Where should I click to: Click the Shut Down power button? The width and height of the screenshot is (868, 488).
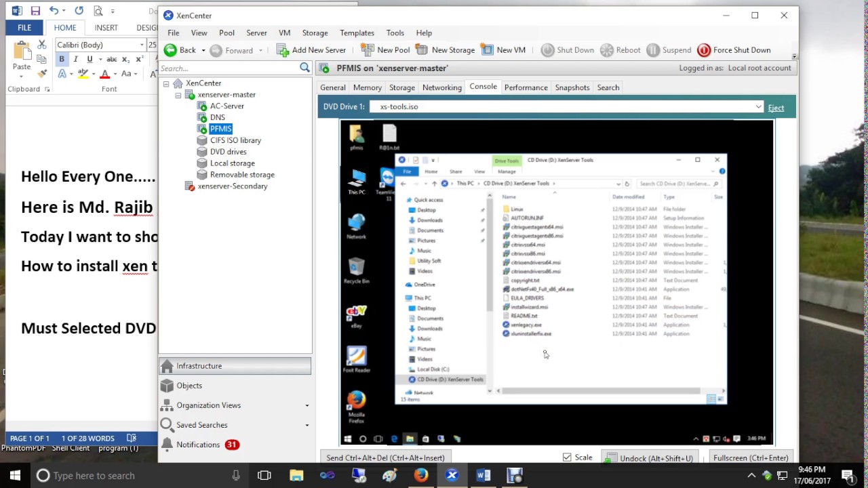567,50
